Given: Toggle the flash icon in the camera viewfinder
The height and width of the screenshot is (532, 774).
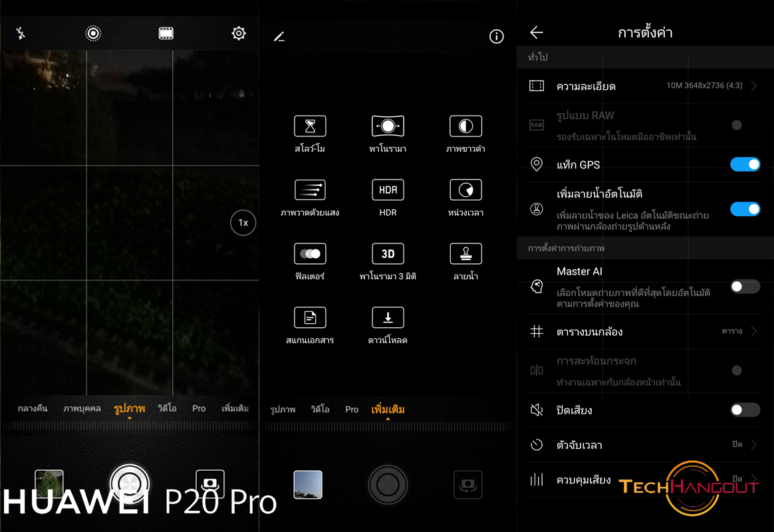Looking at the screenshot, I should tap(20, 33).
